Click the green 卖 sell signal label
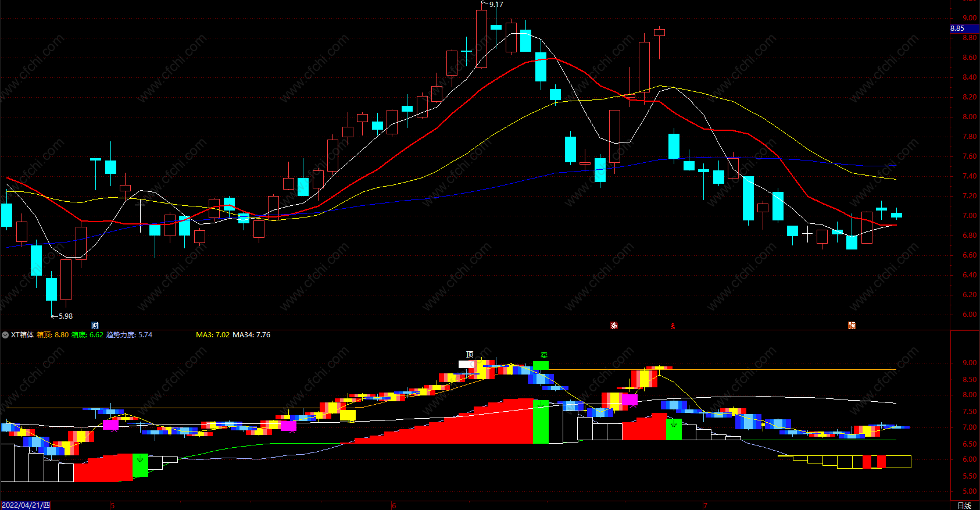980x510 pixels. tap(544, 355)
